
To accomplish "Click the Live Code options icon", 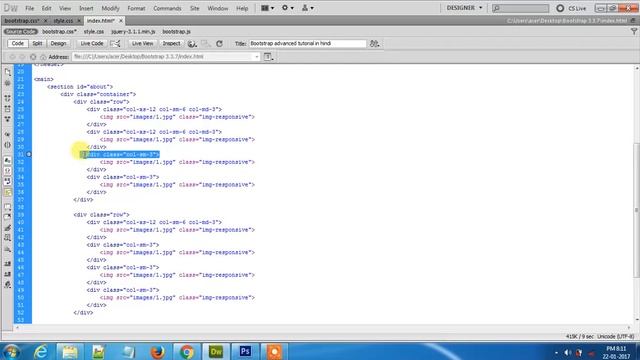I will pos(116,44).
